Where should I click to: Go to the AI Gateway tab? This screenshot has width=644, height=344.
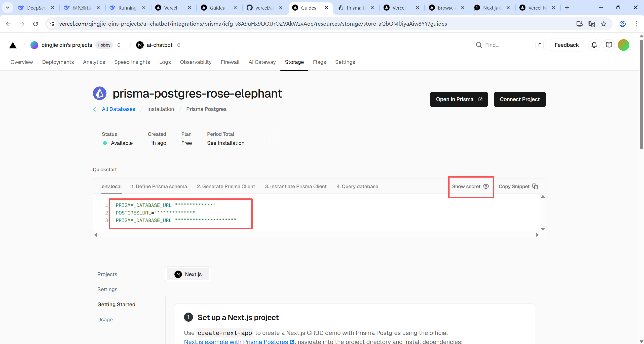coord(262,62)
